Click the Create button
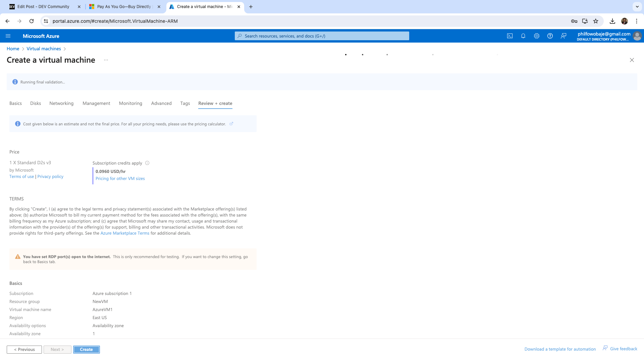Viewport: 644px width, 362px height. pos(86,349)
